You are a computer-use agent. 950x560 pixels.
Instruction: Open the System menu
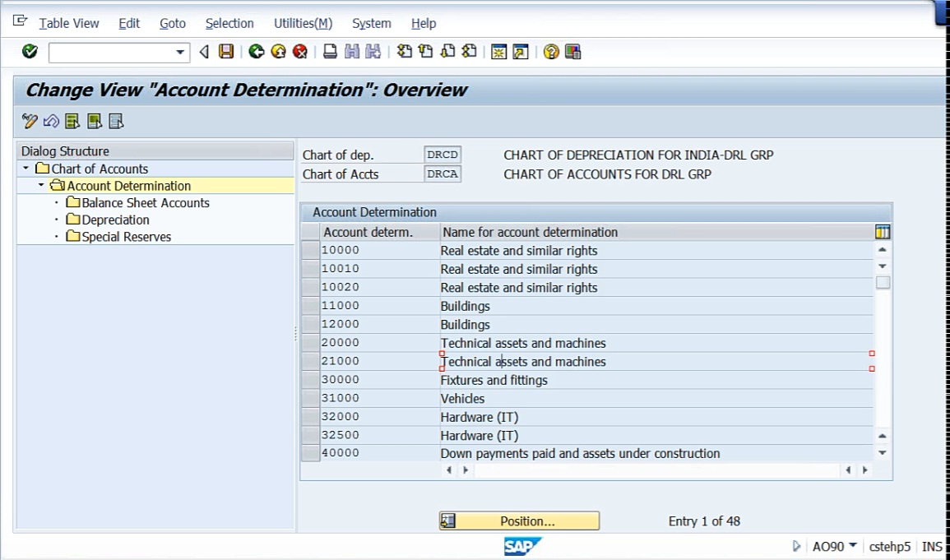[372, 23]
